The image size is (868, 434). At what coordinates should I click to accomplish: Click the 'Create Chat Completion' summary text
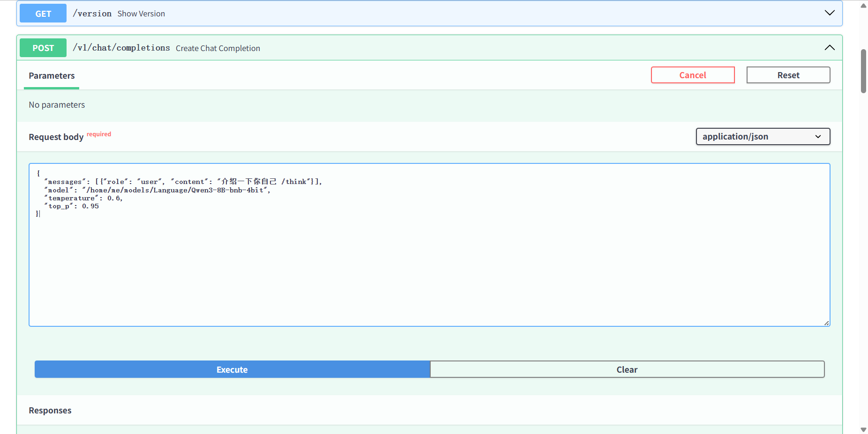[x=218, y=48]
